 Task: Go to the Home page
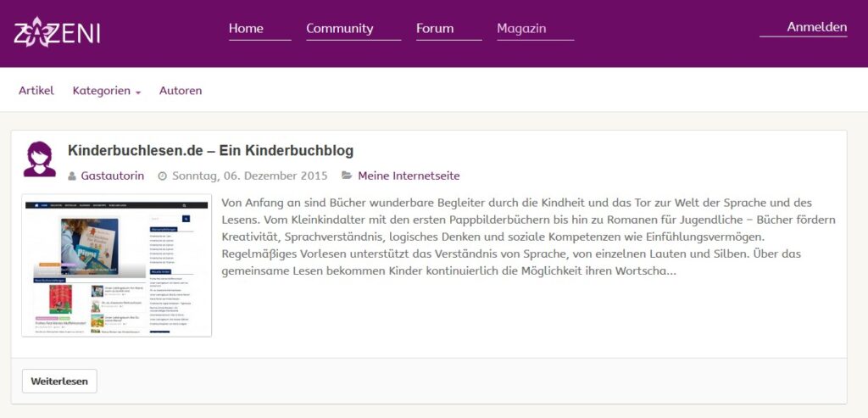point(246,29)
